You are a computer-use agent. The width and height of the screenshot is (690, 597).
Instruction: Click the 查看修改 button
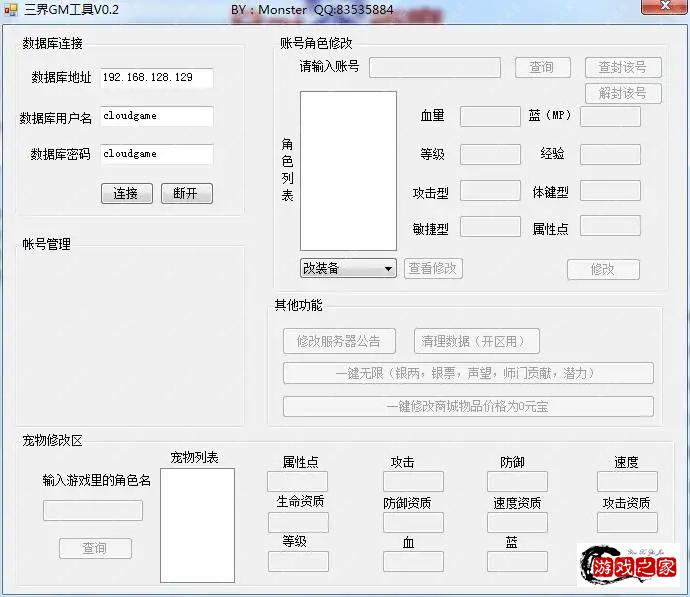click(433, 268)
